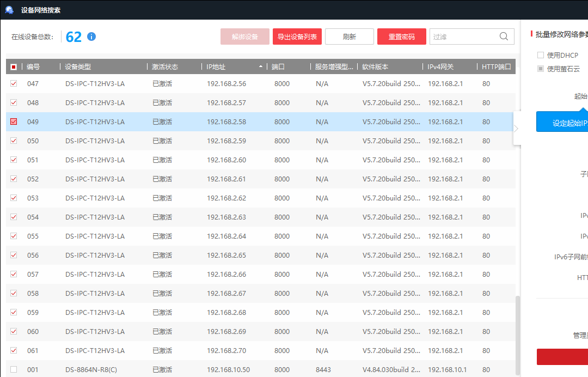Viewport: 588px width, 377px height.
Task: Toggle the select-all checkbox in table header
Action: pyautogui.click(x=14, y=67)
